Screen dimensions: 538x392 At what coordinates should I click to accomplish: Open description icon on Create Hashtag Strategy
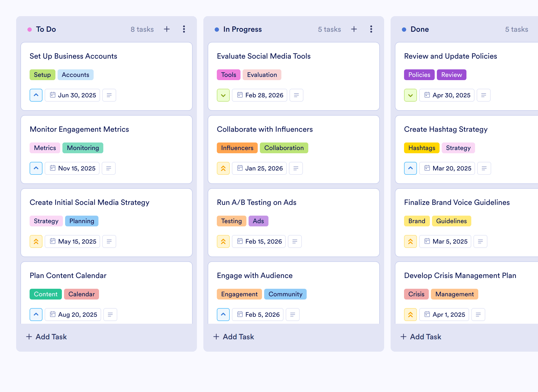[x=484, y=168]
